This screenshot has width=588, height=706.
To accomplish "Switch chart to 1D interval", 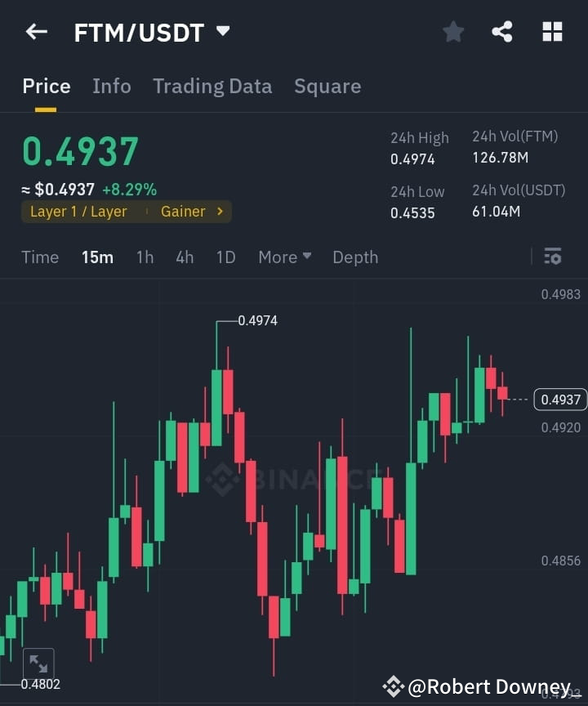I will [x=225, y=257].
